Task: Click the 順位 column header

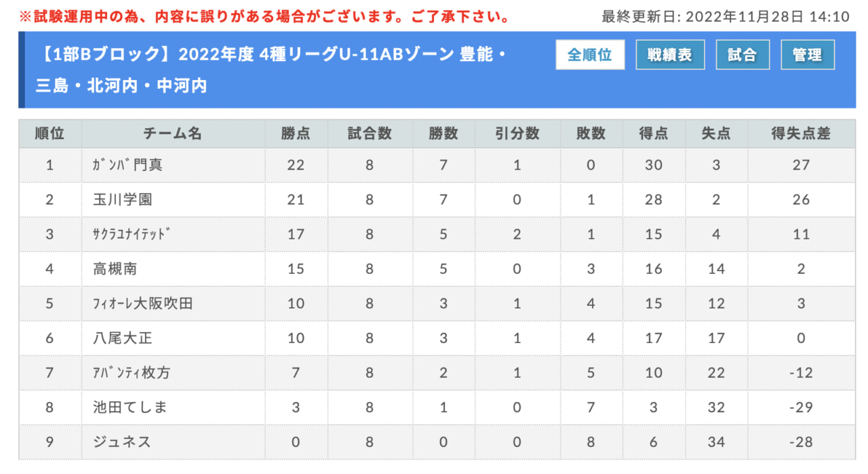Action: tap(50, 134)
